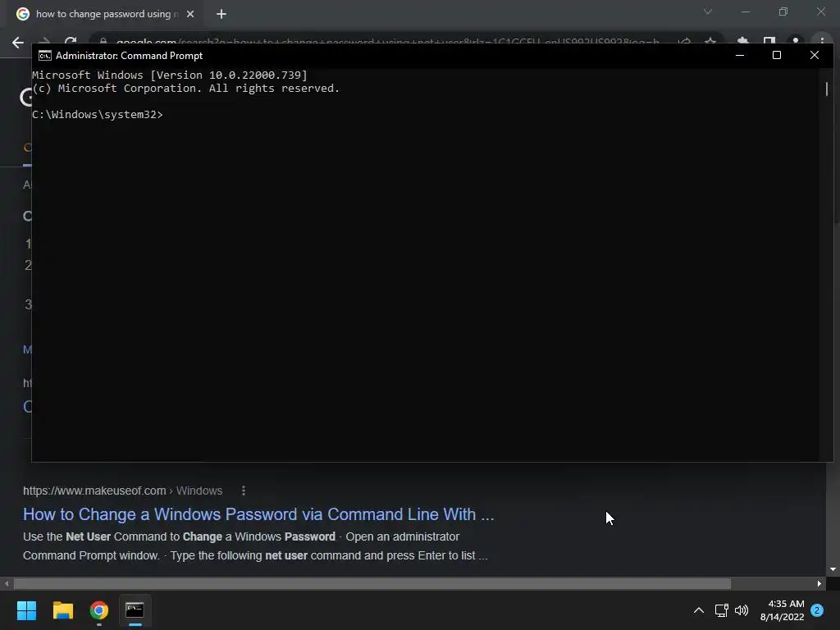Switch to Google Chrome from the taskbar
The width and height of the screenshot is (840, 630).
click(x=99, y=610)
